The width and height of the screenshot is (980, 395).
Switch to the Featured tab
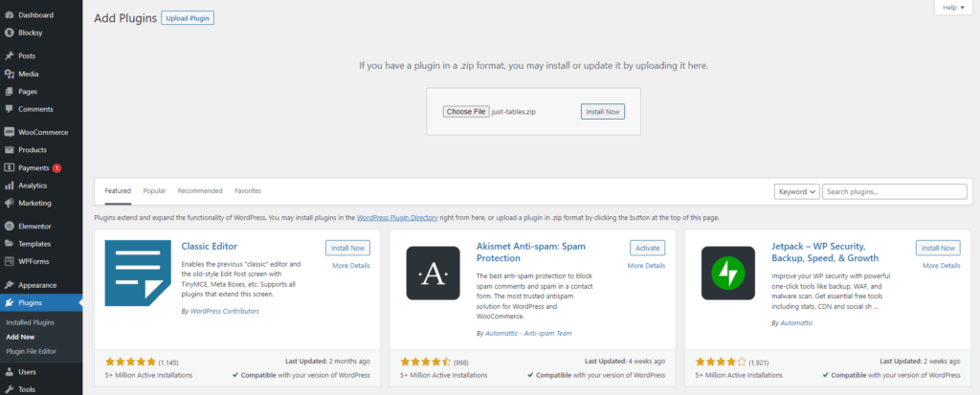click(118, 190)
